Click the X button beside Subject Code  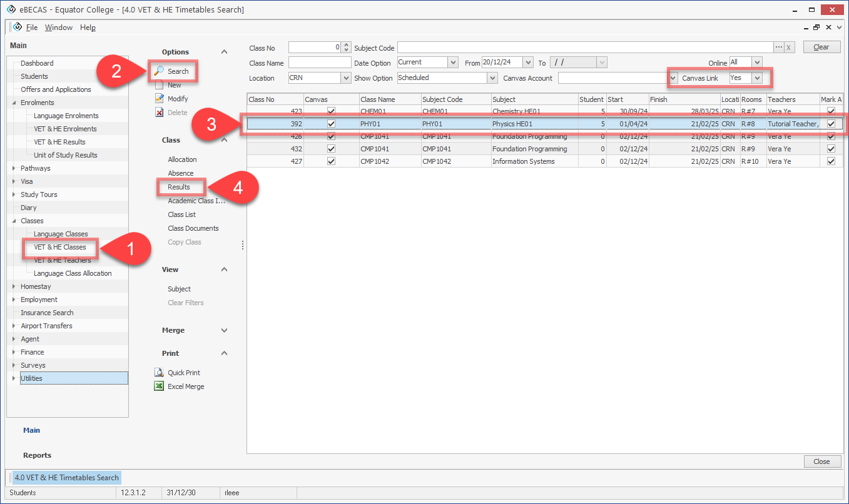pyautogui.click(x=789, y=48)
